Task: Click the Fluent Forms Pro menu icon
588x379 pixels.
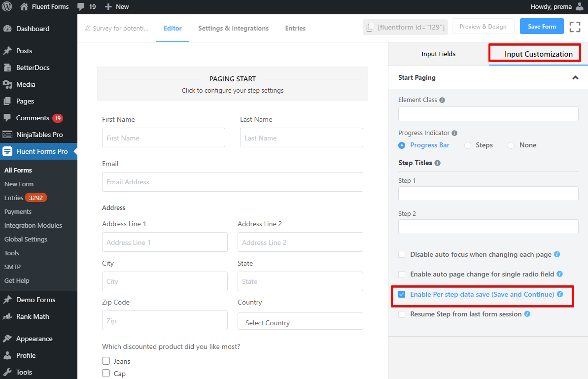Action: click(x=7, y=151)
